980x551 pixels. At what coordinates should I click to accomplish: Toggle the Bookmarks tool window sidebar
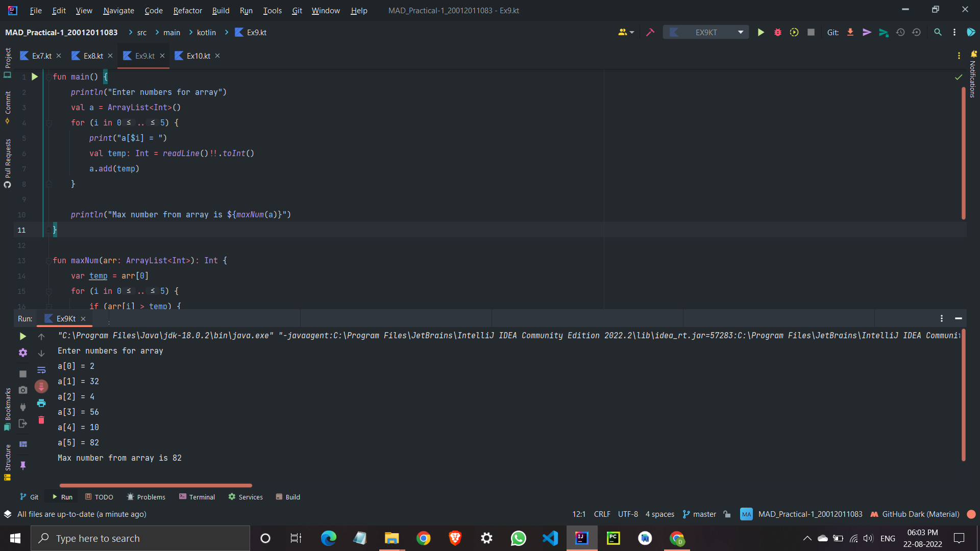pos(8,409)
